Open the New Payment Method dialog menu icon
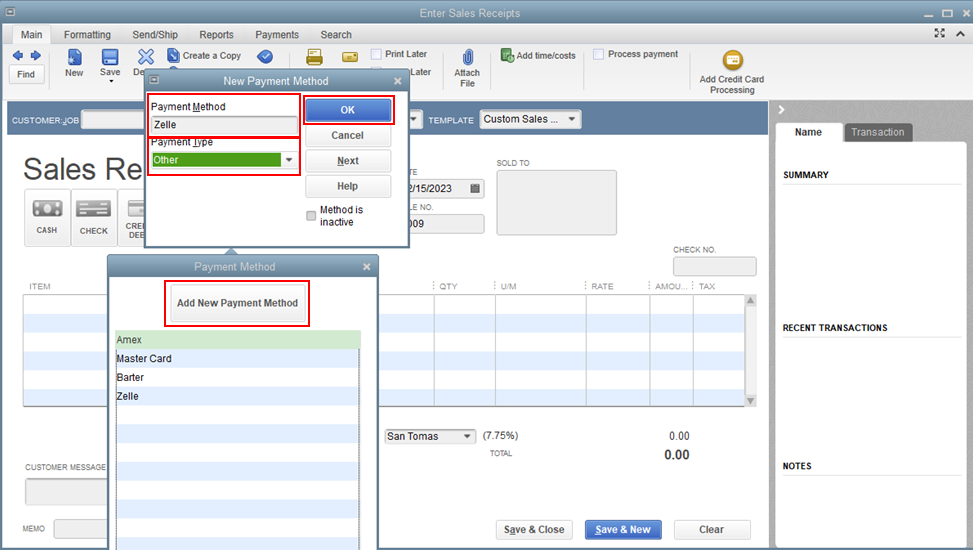 [154, 80]
